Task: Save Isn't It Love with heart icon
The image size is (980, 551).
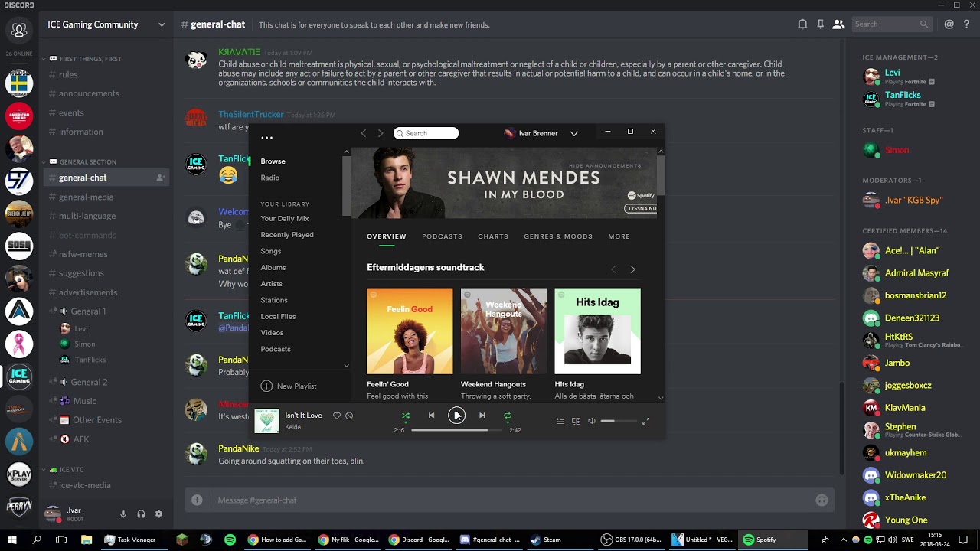Action: click(x=336, y=416)
